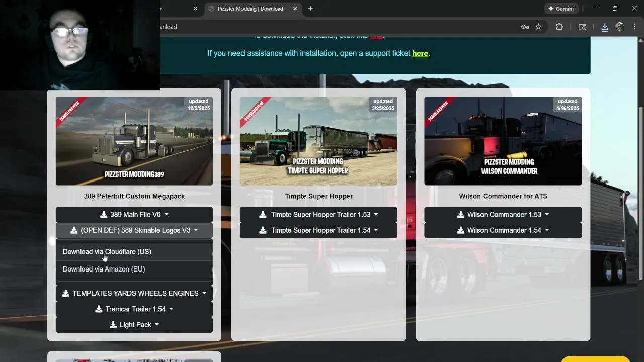Click the Gemini button in Chrome
The height and width of the screenshot is (362, 644).
point(561,9)
